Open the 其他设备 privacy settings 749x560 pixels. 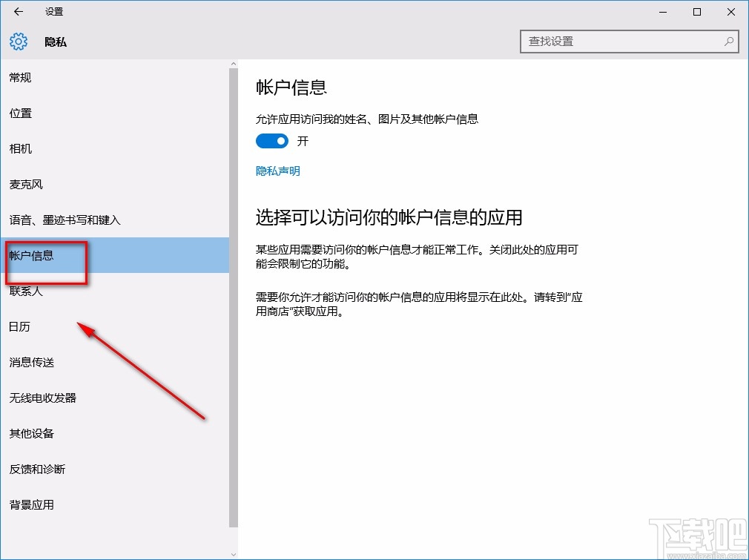(31, 433)
